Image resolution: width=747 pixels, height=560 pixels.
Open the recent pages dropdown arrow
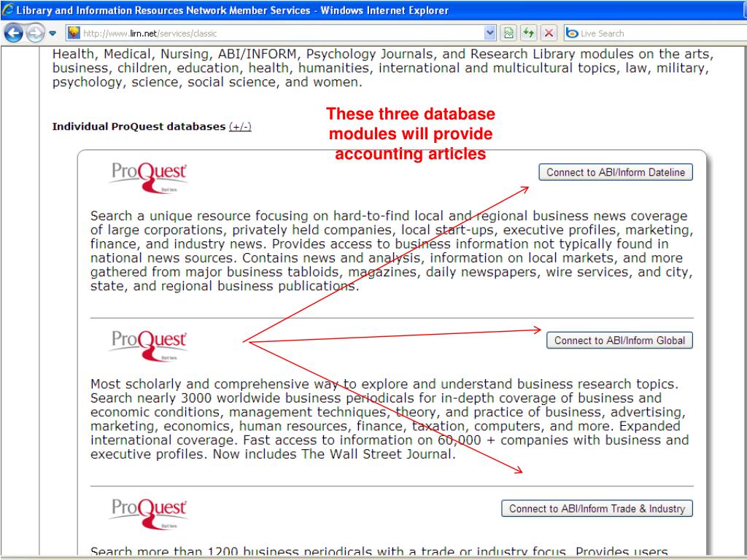53,34
